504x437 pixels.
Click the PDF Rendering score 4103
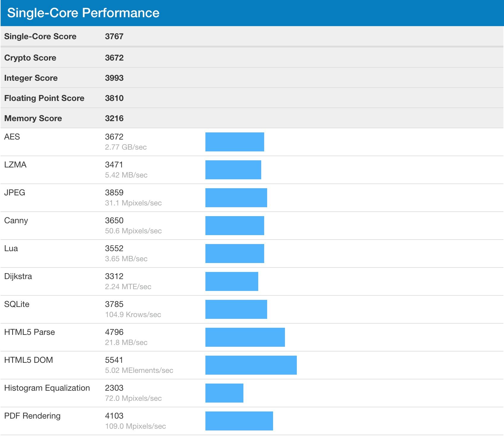(x=114, y=416)
